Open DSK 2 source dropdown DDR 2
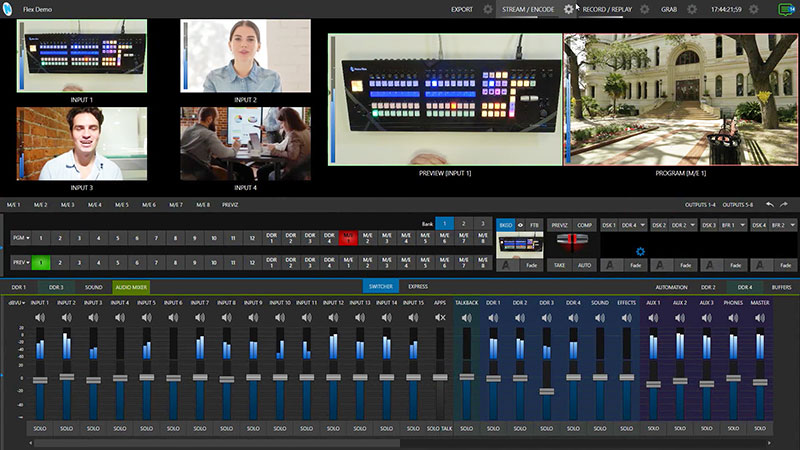The image size is (800, 450). click(x=683, y=225)
